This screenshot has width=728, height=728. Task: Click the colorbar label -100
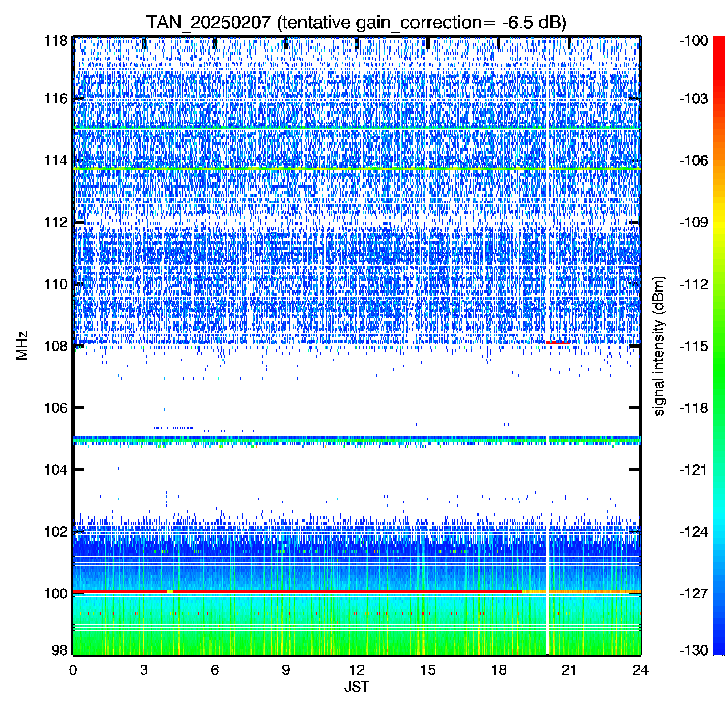click(x=694, y=41)
